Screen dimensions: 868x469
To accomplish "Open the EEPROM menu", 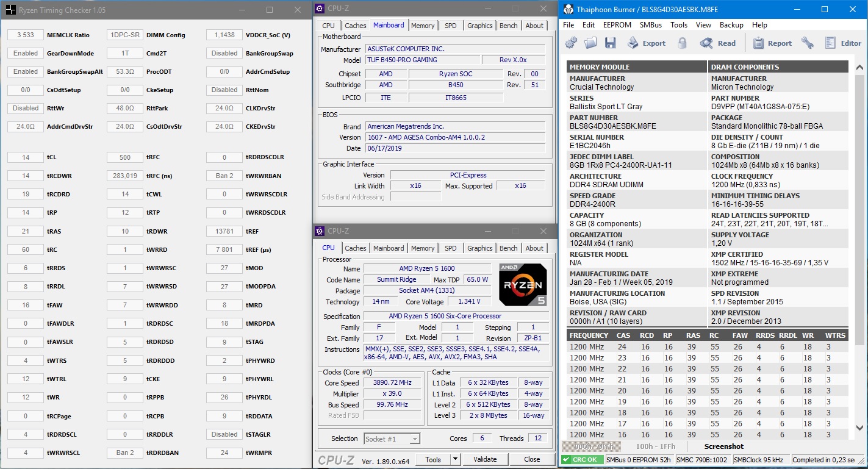I will (x=617, y=25).
